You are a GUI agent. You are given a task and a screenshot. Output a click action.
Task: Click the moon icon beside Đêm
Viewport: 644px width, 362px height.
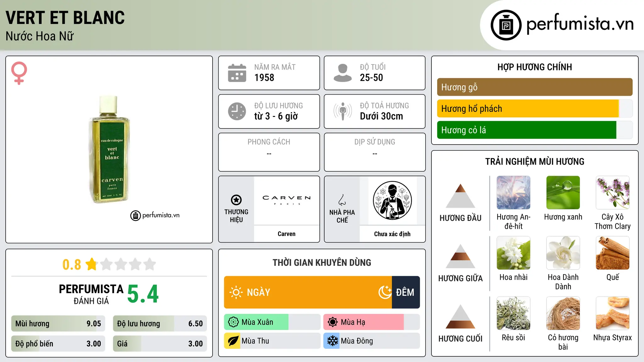[x=385, y=292]
